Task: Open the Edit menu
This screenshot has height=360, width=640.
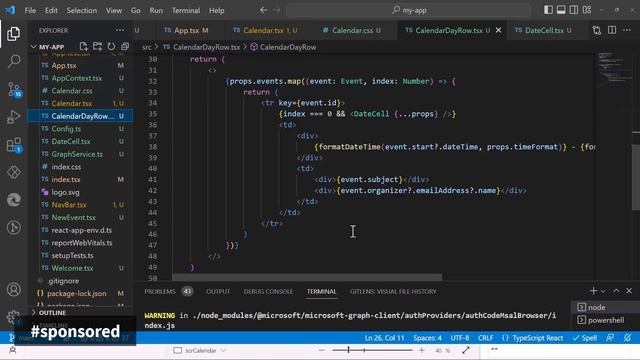Action: [51, 11]
